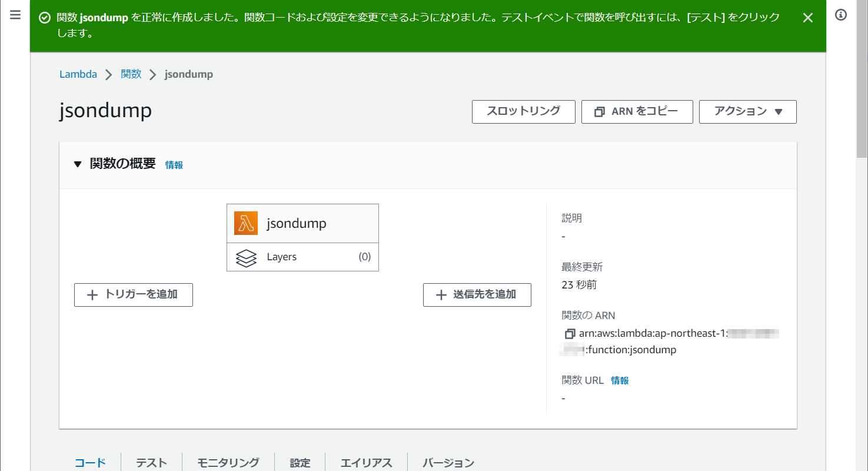Click the スロットリング button
The height and width of the screenshot is (471, 868).
click(x=523, y=112)
